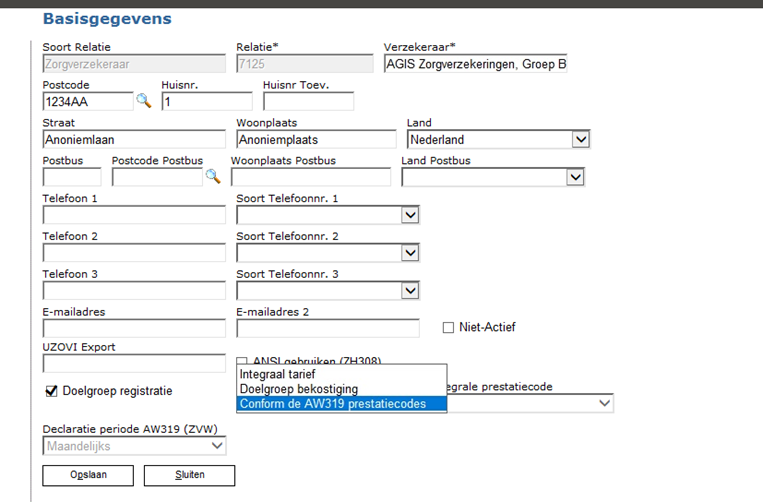Image resolution: width=763 pixels, height=502 pixels.
Task: Click into the Telefoon 1 field
Action: (x=134, y=215)
